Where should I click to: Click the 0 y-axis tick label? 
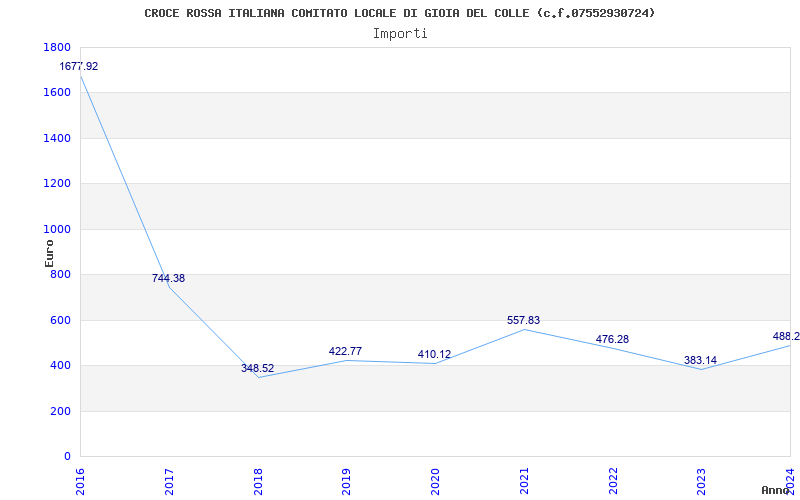(x=67, y=457)
